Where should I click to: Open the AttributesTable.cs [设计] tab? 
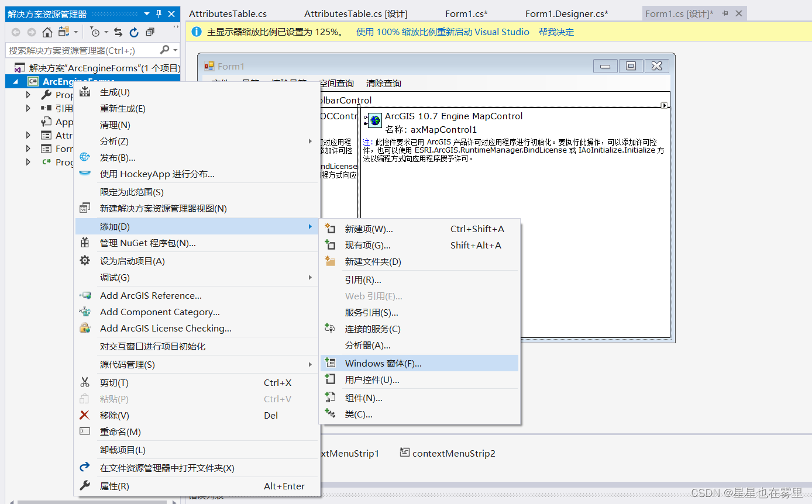(x=356, y=13)
